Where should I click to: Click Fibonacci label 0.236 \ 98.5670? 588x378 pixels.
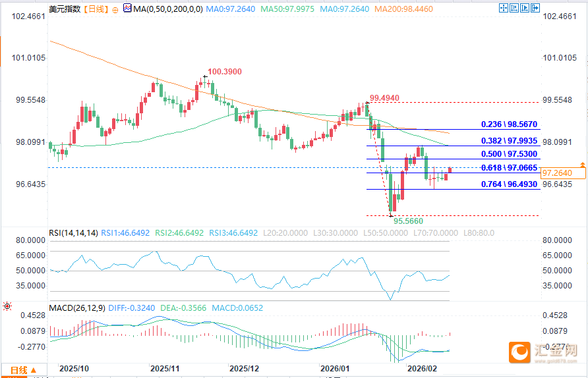pos(510,124)
